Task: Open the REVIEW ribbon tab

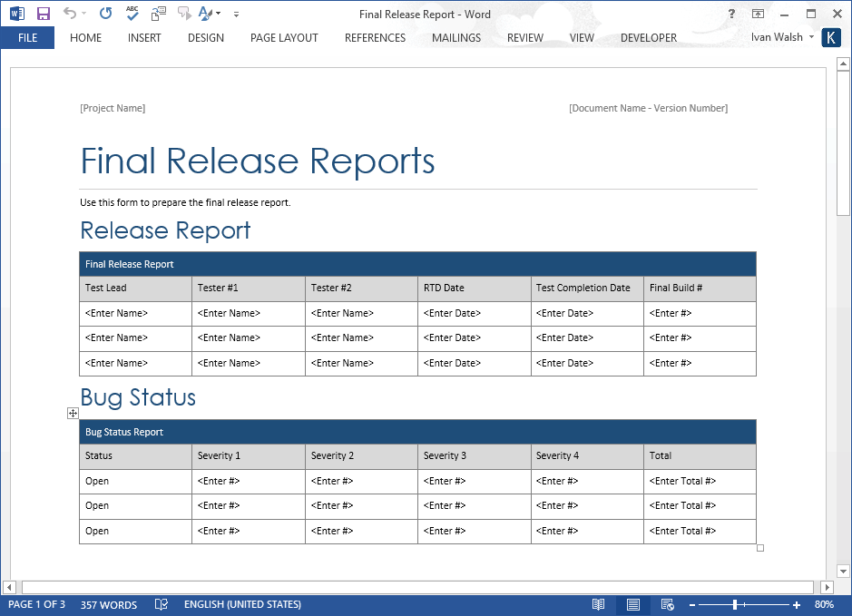Action: (524, 37)
